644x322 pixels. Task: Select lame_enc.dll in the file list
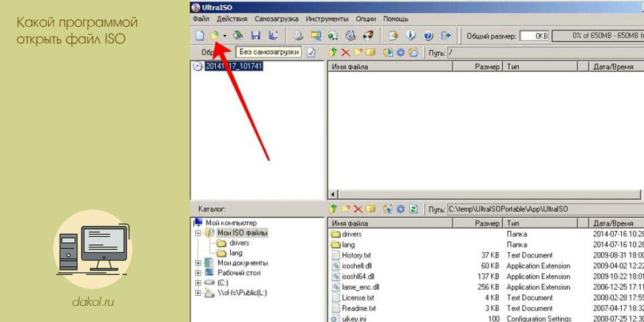[360, 287]
